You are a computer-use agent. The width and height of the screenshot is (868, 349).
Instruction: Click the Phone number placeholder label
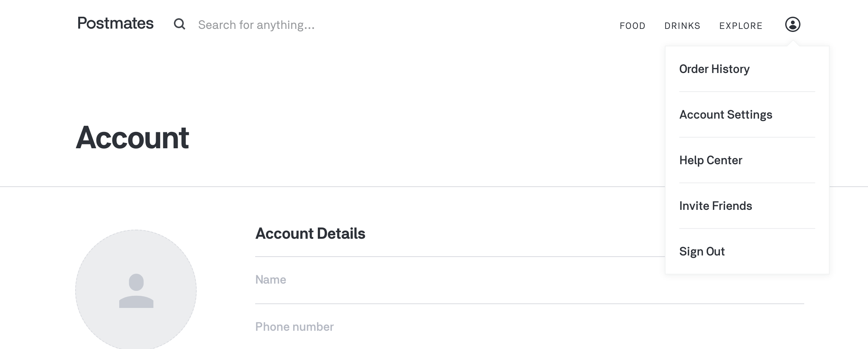[x=294, y=327]
